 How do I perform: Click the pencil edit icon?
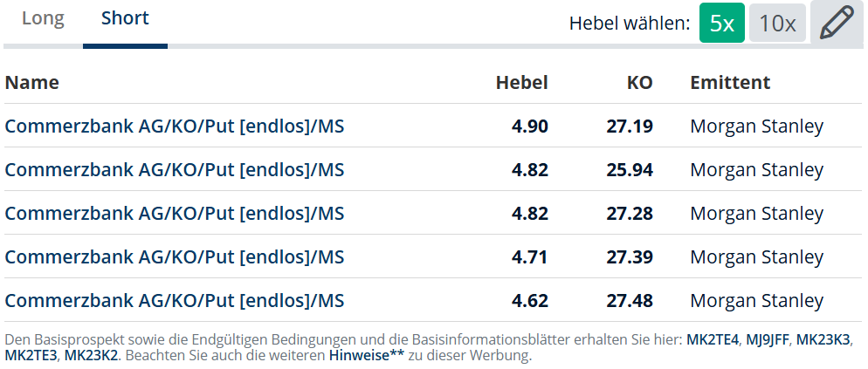[838, 23]
